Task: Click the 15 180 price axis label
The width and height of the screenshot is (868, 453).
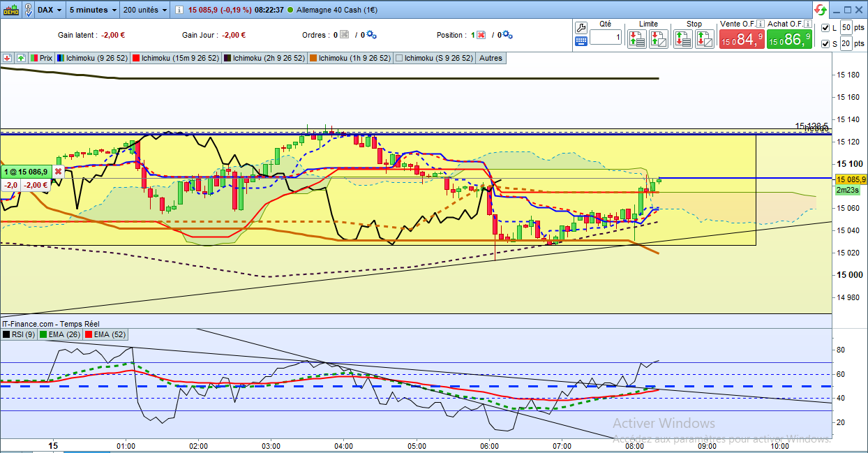Action: [848, 75]
